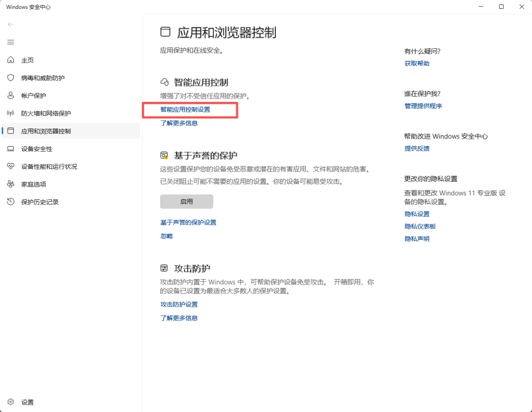Open 隐私设置 link
This screenshot has height=412, width=532.
(x=417, y=214)
